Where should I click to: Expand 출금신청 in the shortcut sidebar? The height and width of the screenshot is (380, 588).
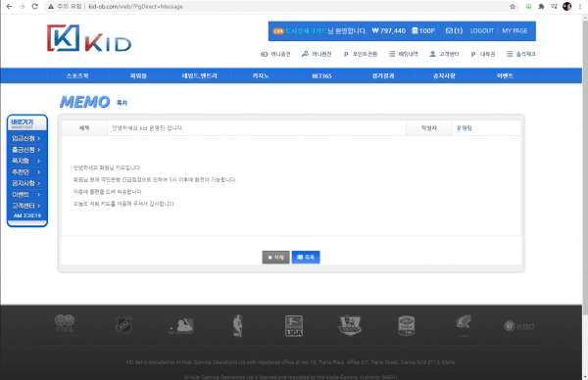(26, 150)
